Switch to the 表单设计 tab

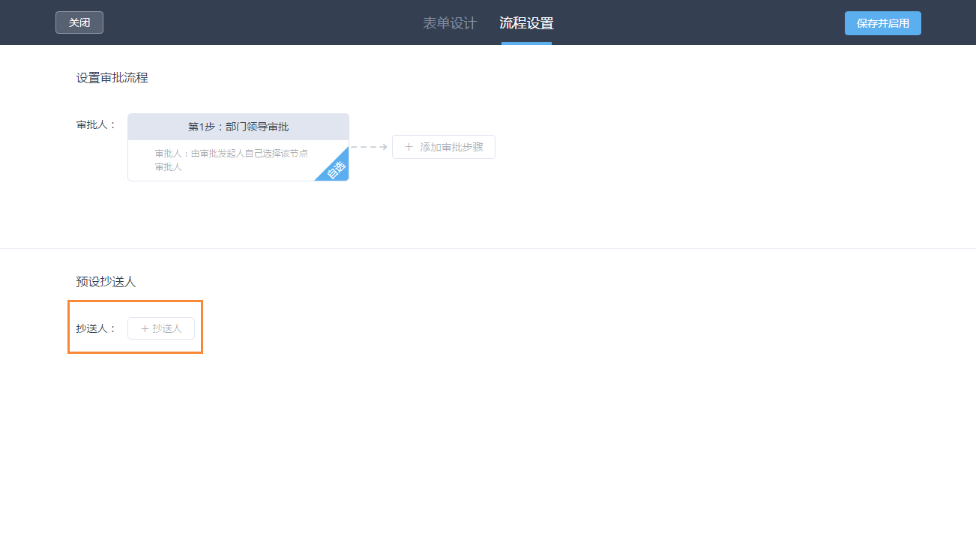point(449,22)
